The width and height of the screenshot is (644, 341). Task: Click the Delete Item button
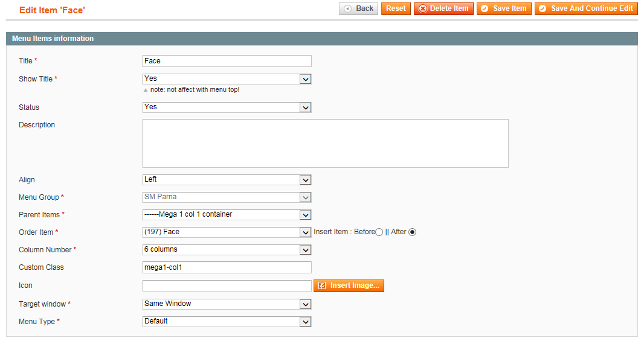443,8
